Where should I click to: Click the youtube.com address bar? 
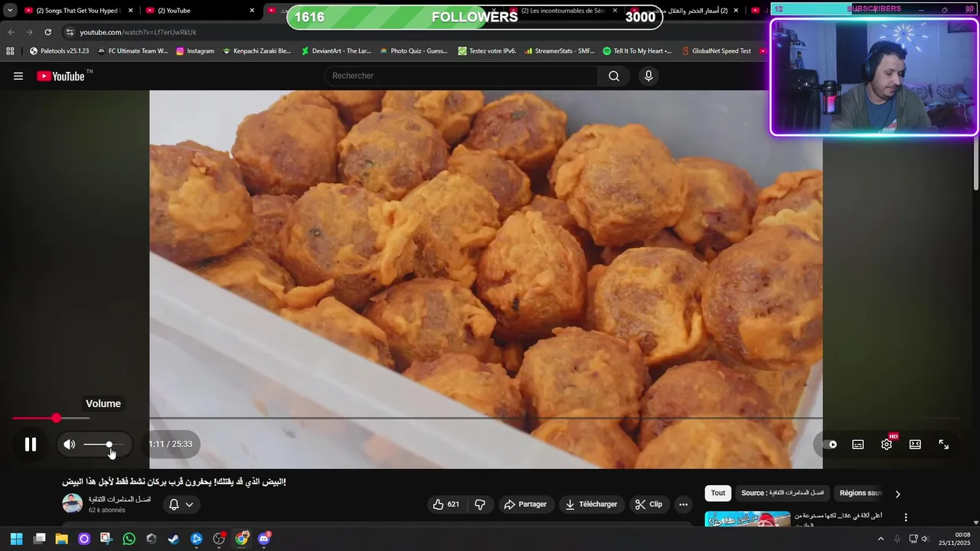point(413,32)
